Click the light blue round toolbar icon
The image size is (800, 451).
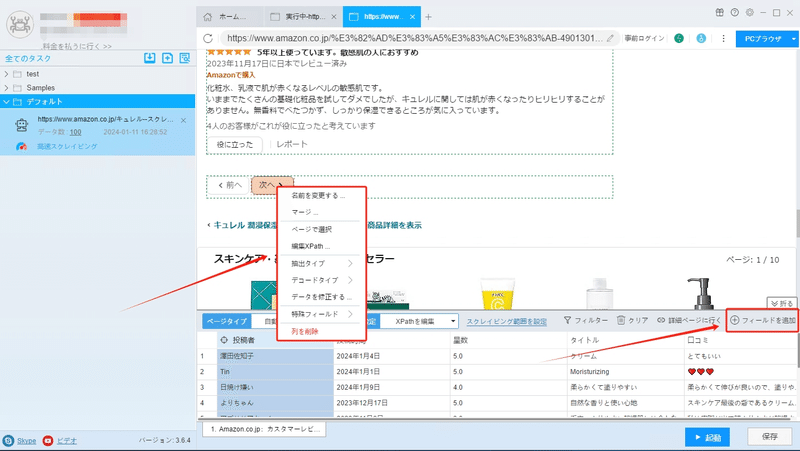pos(701,38)
